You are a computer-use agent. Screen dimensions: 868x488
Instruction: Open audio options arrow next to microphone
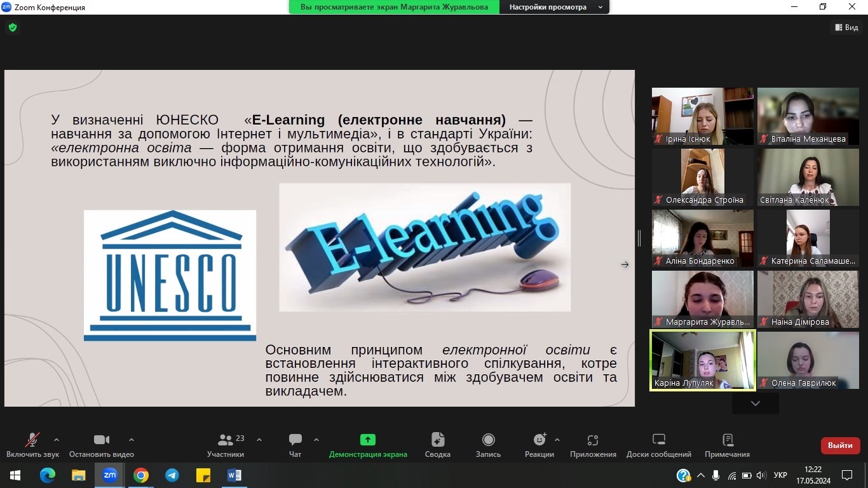pos(57,440)
